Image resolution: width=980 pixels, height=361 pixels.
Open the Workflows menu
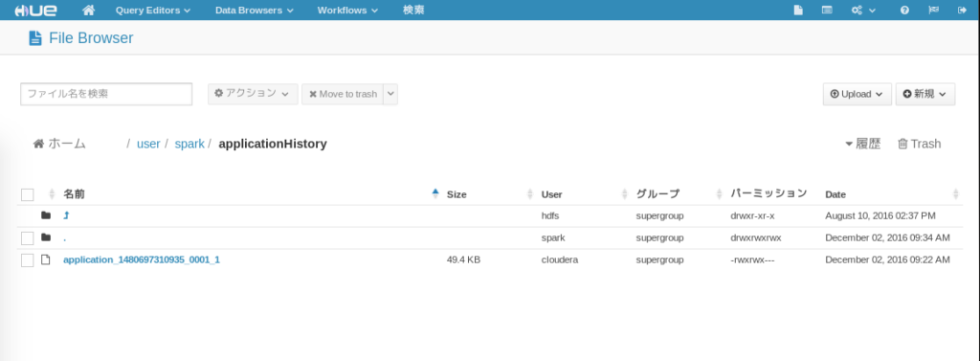tap(347, 10)
